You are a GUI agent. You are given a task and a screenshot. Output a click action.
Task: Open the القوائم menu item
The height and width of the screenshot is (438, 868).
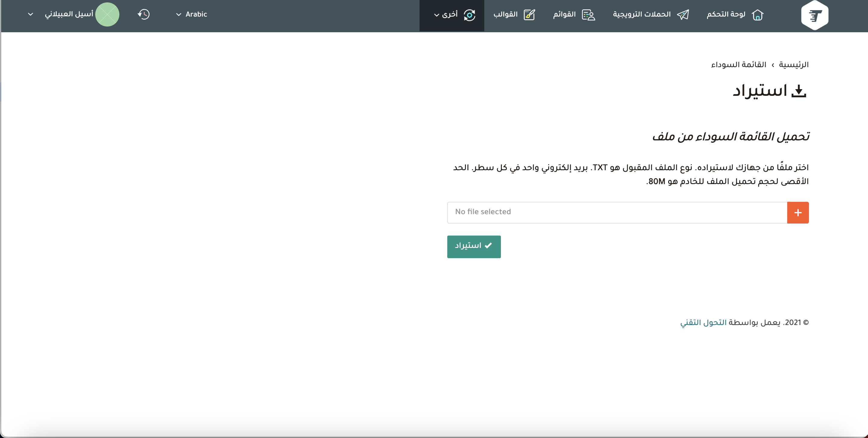click(x=565, y=14)
